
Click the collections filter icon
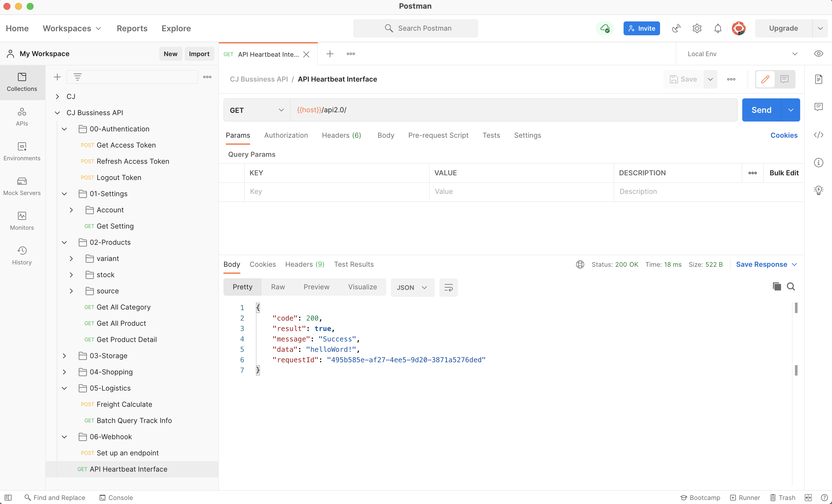click(78, 77)
